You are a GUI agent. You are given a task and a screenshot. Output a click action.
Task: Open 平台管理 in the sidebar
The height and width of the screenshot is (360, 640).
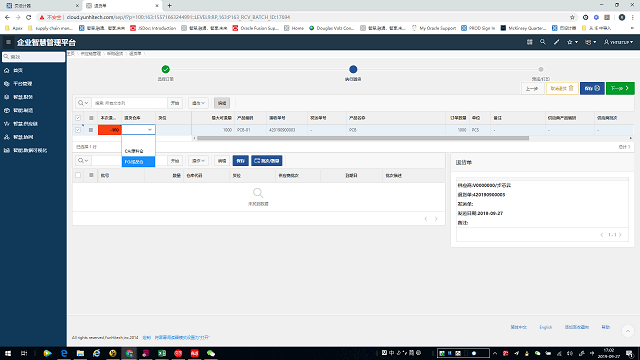[x=22, y=84]
